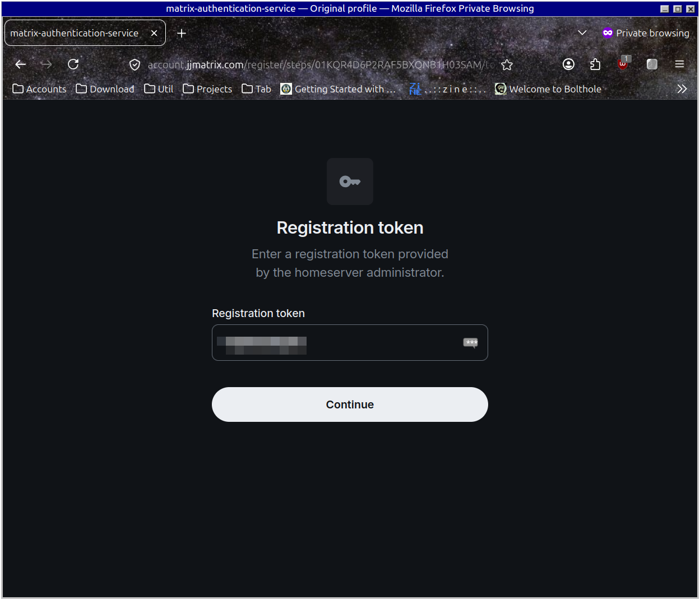
Task: Click the Registration token heading
Action: (350, 228)
